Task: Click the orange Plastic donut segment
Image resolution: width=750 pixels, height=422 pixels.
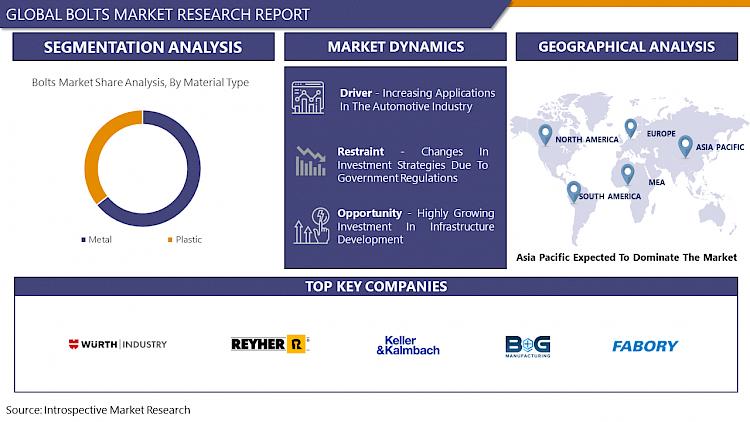Action: [x=96, y=153]
